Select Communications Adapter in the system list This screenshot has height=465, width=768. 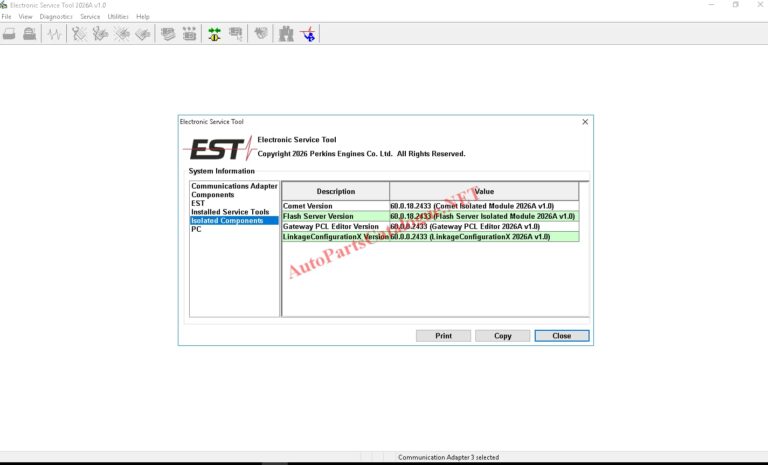coord(234,186)
